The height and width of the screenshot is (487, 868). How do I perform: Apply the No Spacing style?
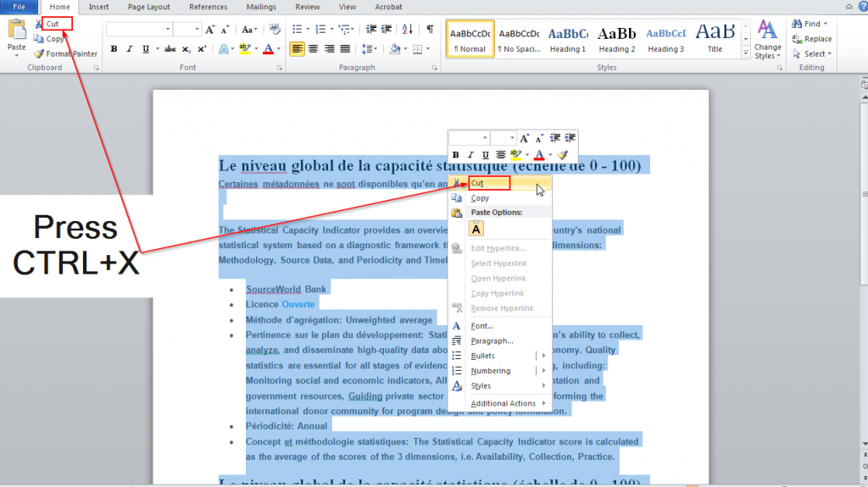coord(519,39)
